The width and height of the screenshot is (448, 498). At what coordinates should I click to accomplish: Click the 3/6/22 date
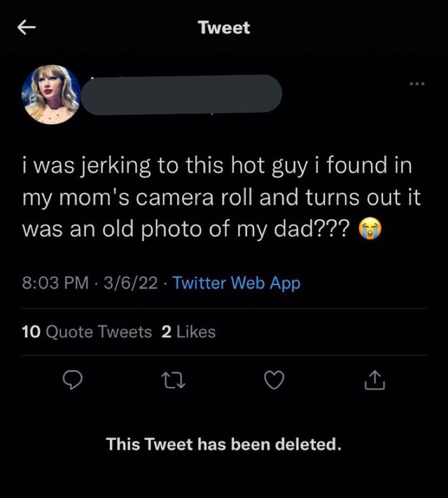point(129,283)
